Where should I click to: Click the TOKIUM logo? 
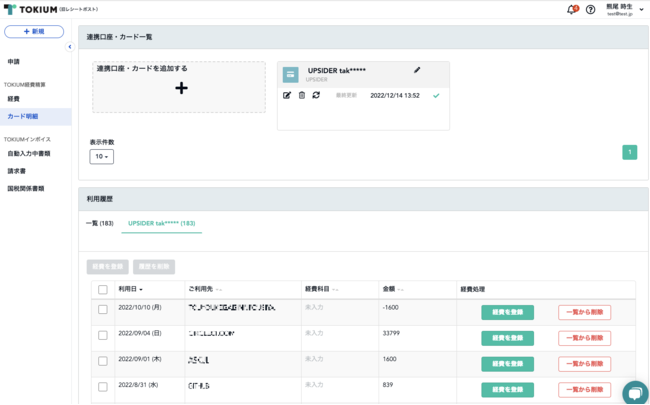(30, 9)
